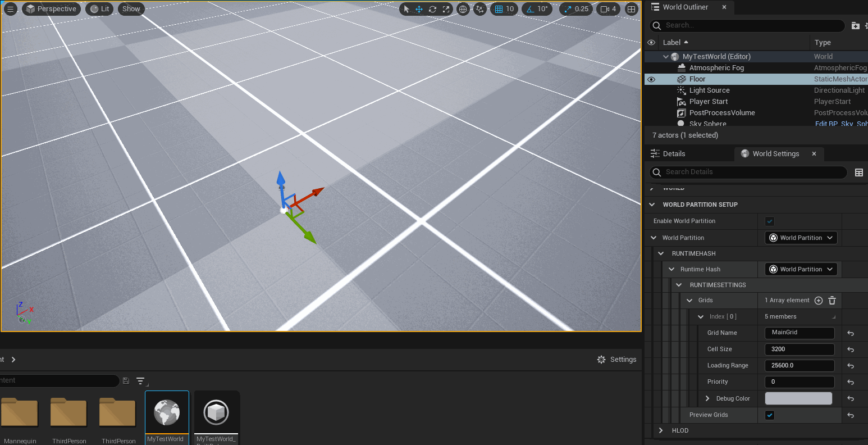Image resolution: width=868 pixels, height=445 pixels.
Task: Click the visibility column header eye
Action: pyautogui.click(x=651, y=43)
